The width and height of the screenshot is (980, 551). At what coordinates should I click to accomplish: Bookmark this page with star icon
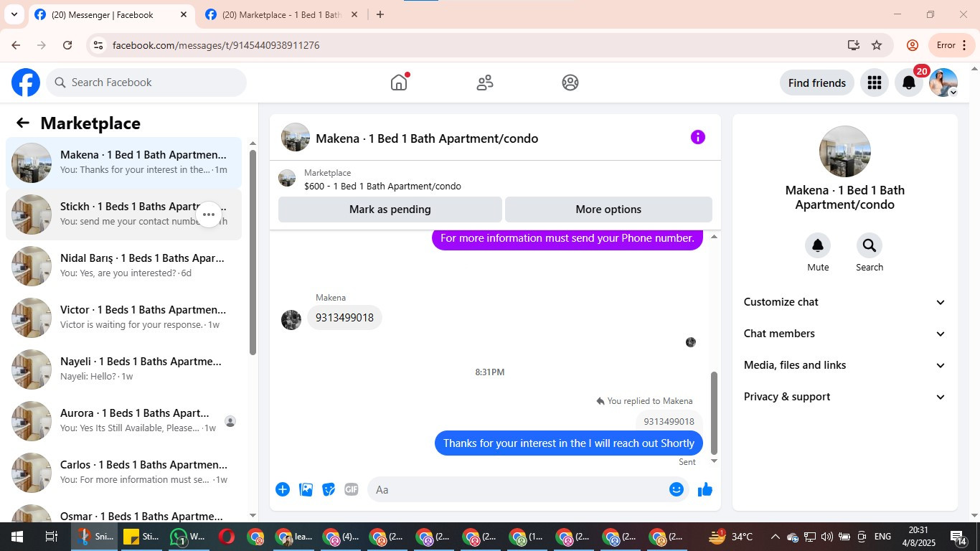(x=877, y=45)
